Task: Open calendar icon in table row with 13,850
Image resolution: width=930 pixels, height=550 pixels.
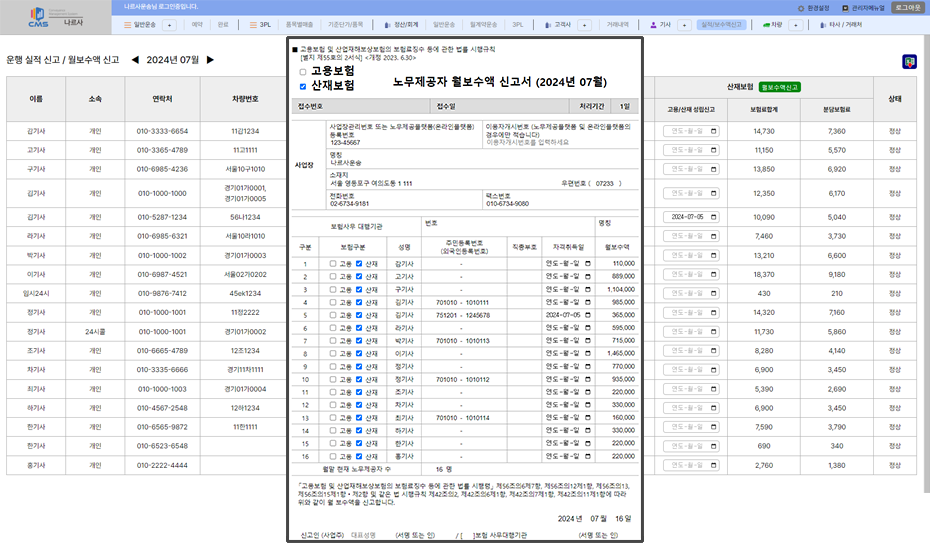Action: click(714, 169)
